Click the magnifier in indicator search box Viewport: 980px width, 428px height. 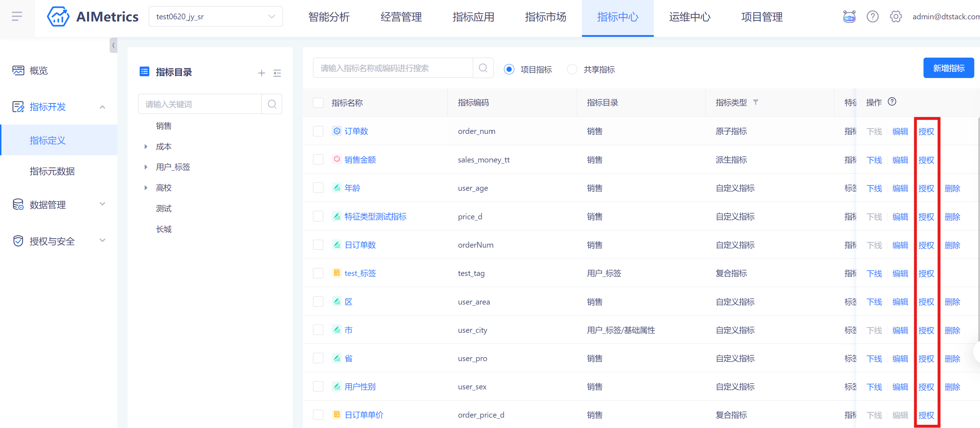tap(483, 68)
